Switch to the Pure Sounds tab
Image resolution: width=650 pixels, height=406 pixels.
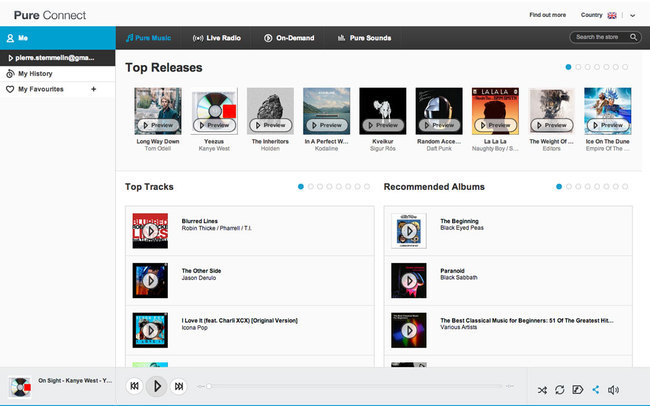coord(364,38)
